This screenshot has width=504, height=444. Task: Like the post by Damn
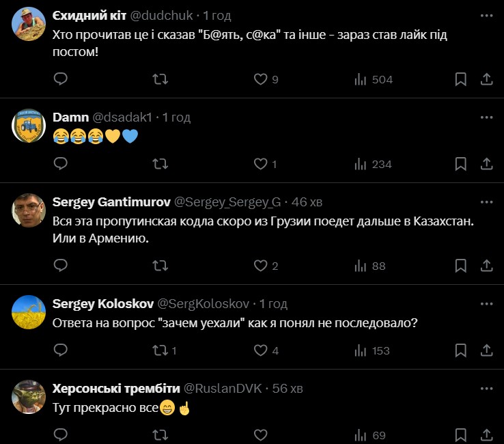pos(260,164)
